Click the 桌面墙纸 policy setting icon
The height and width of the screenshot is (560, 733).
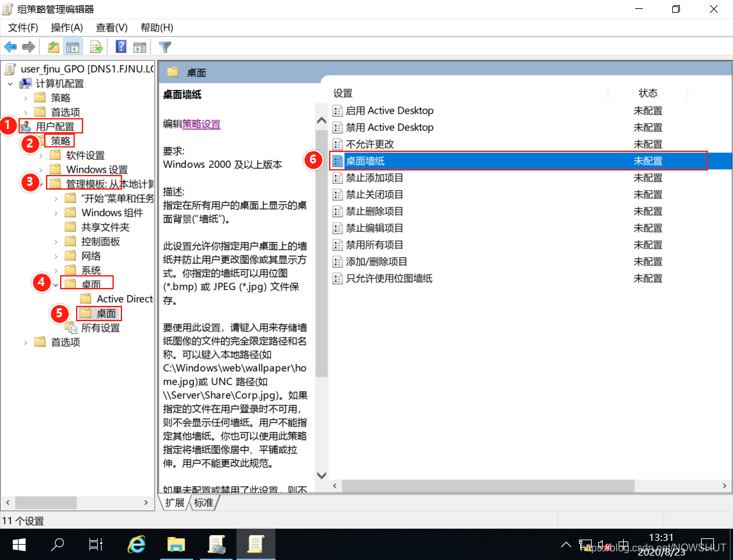337,161
